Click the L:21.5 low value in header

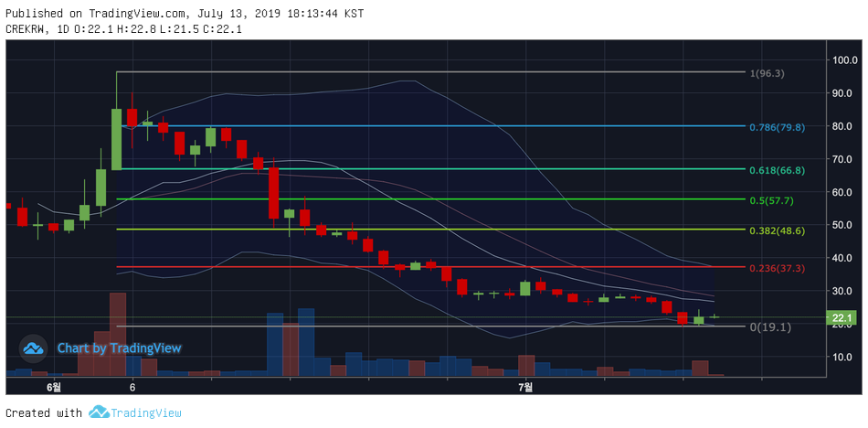178,29
